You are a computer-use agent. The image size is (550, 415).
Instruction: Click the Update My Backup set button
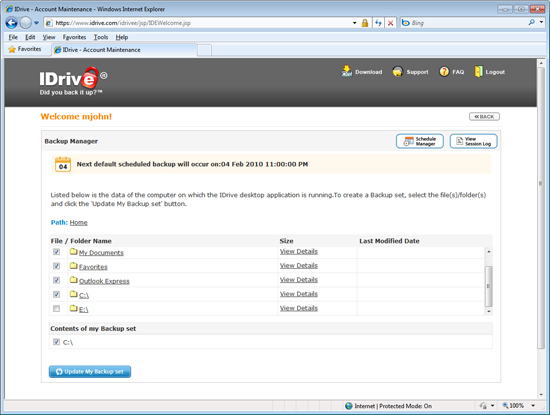pos(90,372)
